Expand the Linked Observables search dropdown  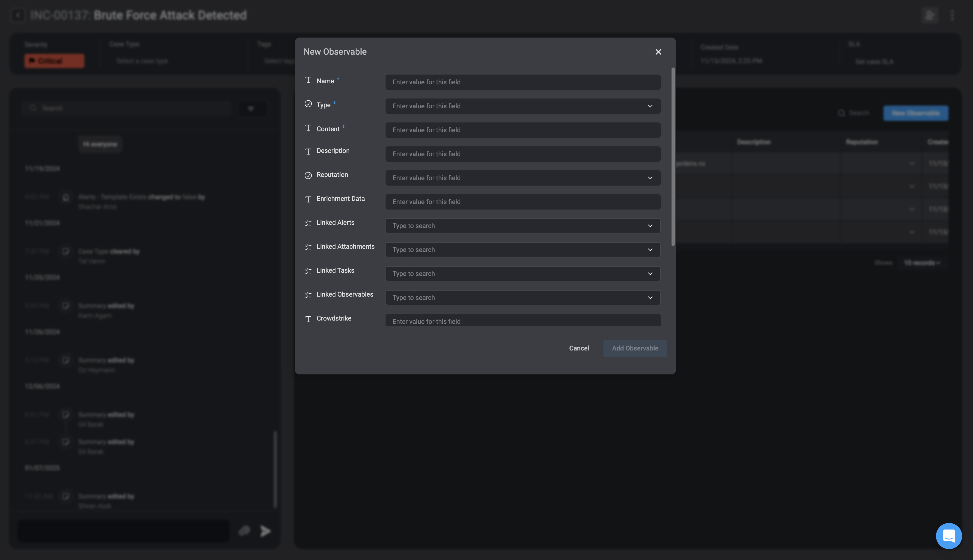523,298
